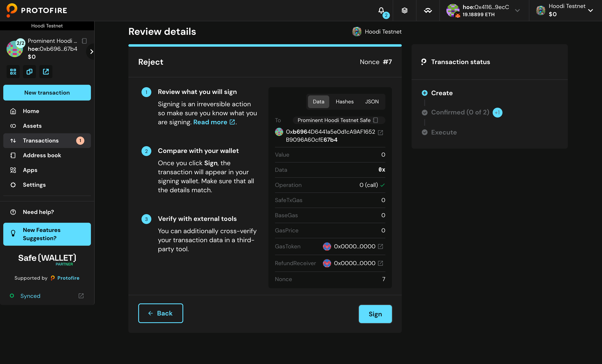
Task: Select the Data tab
Action: (318, 102)
